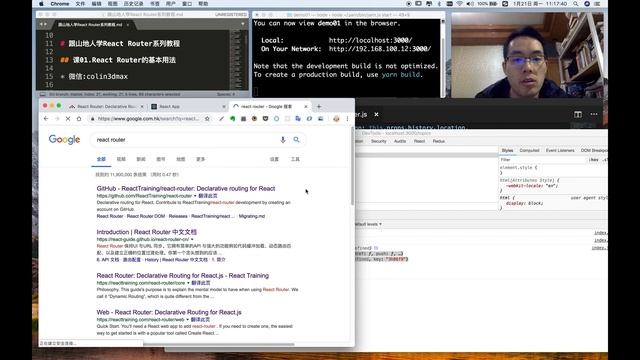The height and width of the screenshot is (360, 640).
Task: Bookmark this page with the star icon
Action: [x=207, y=119]
